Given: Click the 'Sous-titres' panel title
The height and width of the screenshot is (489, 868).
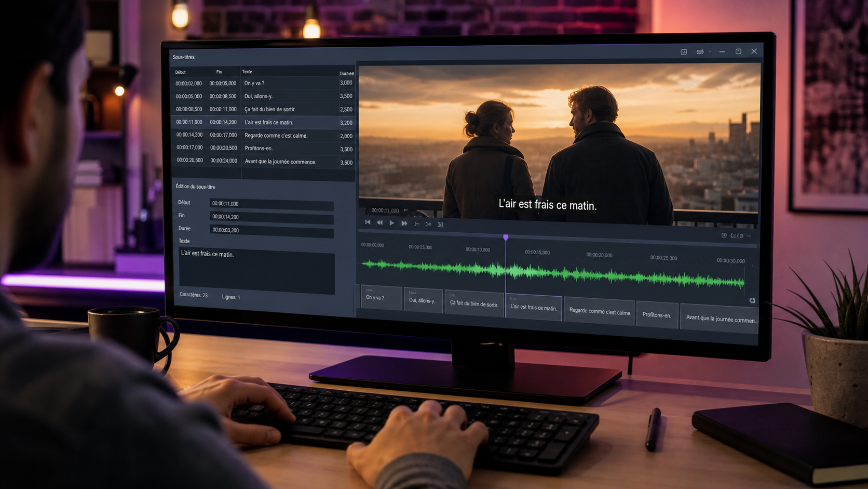Looking at the screenshot, I should point(184,57).
